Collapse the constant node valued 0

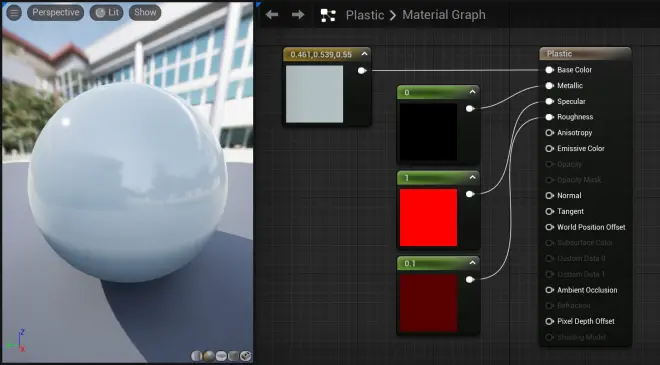coord(472,92)
